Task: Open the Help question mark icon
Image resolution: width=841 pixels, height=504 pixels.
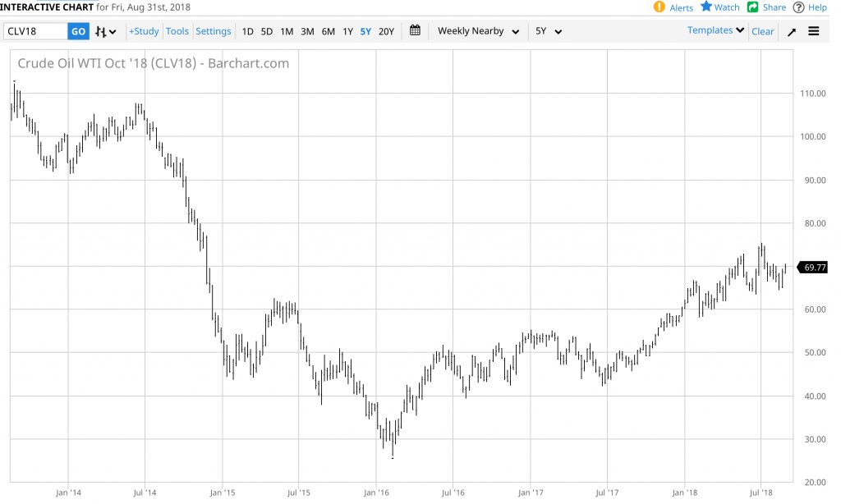Action: 798,7
